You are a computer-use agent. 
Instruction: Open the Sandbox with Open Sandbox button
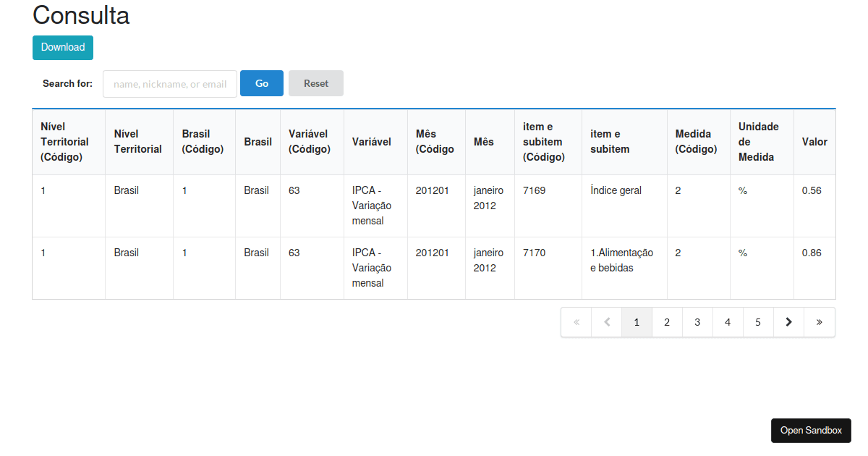click(811, 430)
